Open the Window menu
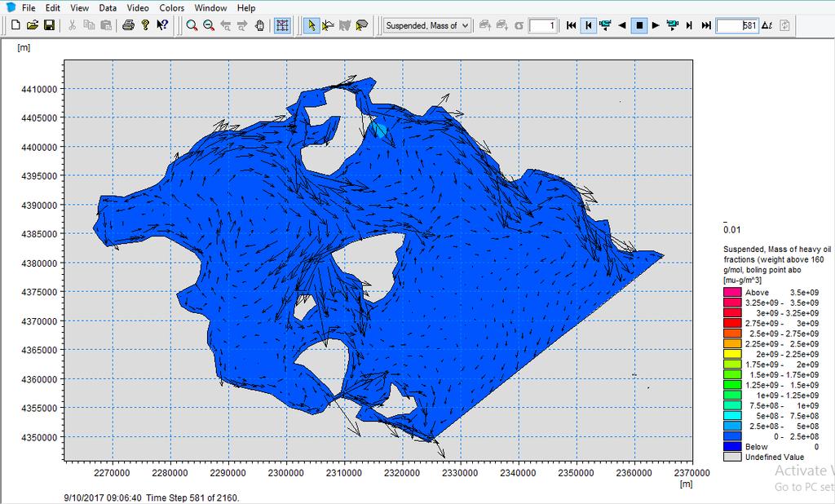 210,8
